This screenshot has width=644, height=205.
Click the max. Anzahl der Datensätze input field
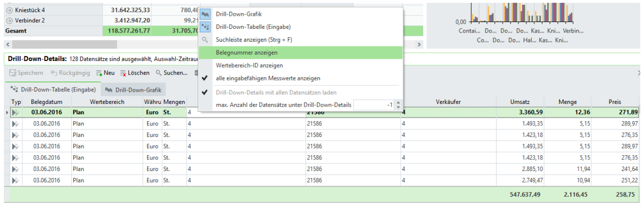pyautogui.click(x=373, y=105)
